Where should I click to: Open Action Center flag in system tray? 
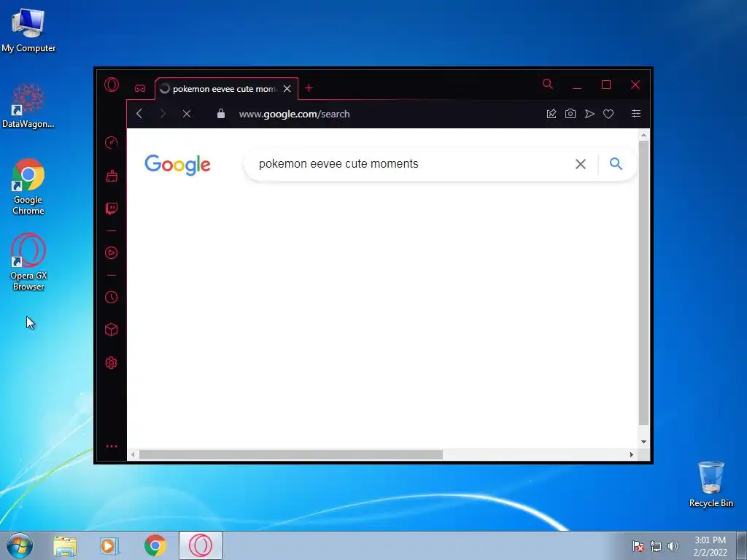(638, 546)
